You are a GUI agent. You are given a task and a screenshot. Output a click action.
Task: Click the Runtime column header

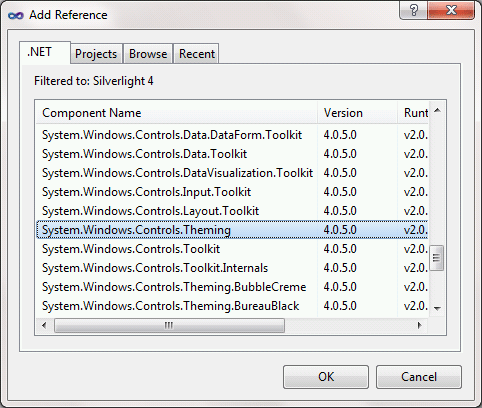pyautogui.click(x=413, y=113)
